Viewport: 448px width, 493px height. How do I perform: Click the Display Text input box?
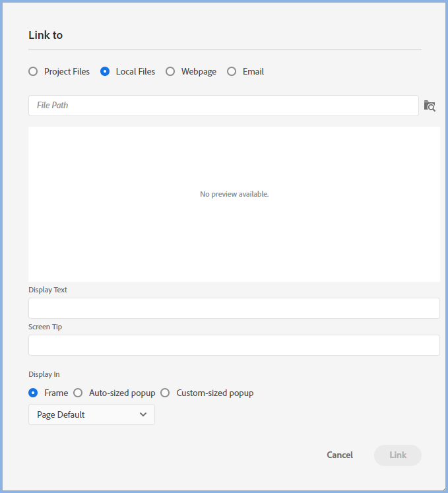(x=234, y=308)
